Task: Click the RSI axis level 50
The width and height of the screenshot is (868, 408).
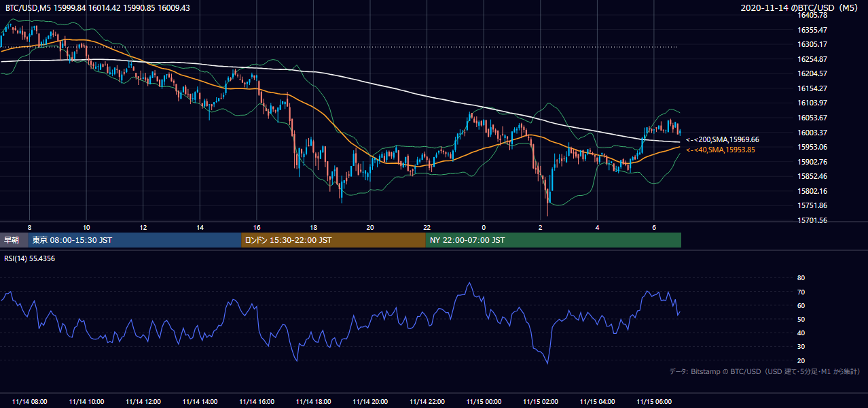Action: 801,319
